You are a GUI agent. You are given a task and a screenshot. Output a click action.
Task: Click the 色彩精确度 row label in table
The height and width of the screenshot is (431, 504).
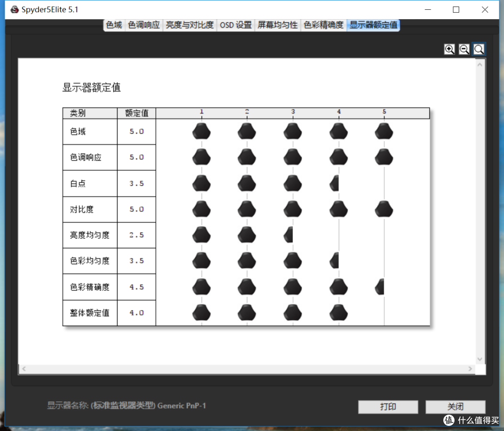[90, 287]
